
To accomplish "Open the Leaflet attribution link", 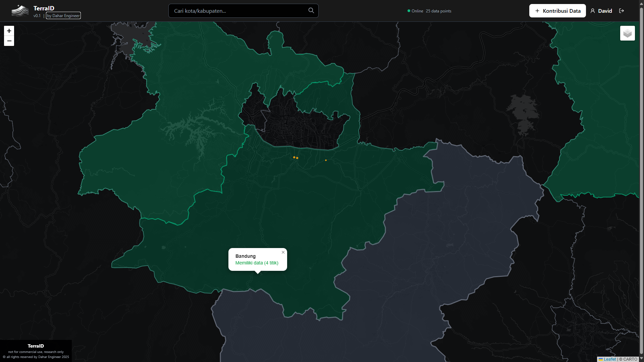I will click(609, 359).
